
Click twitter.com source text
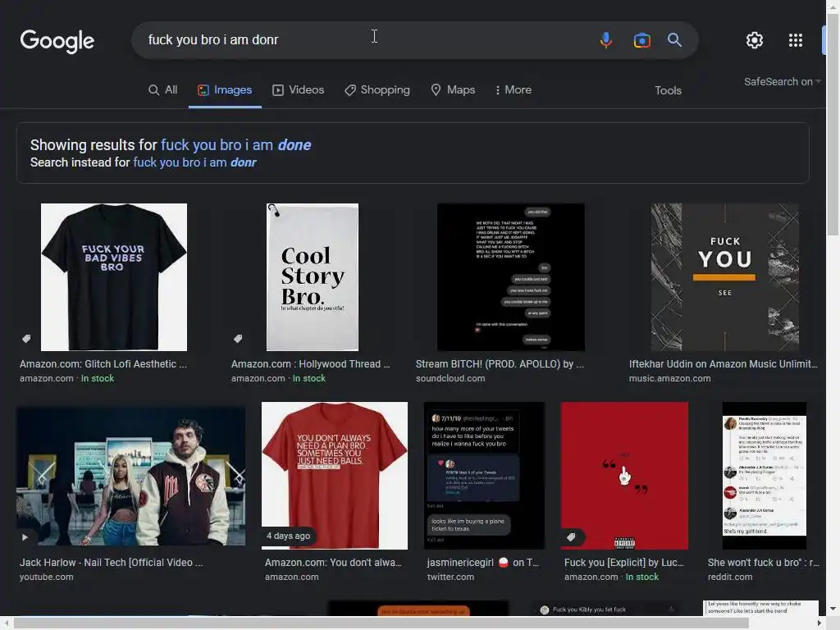tap(450, 577)
